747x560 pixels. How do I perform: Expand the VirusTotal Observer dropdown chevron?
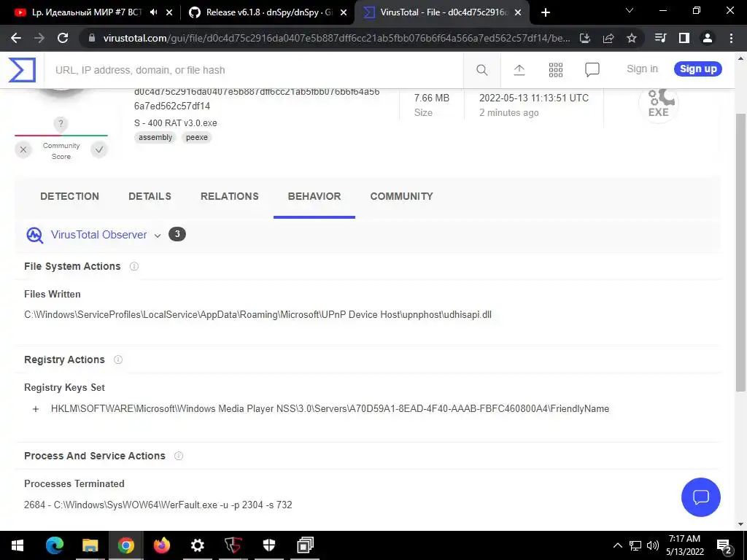pos(158,236)
